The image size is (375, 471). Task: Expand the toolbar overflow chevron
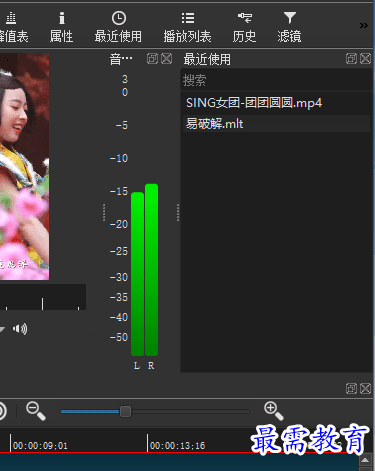coord(364,26)
